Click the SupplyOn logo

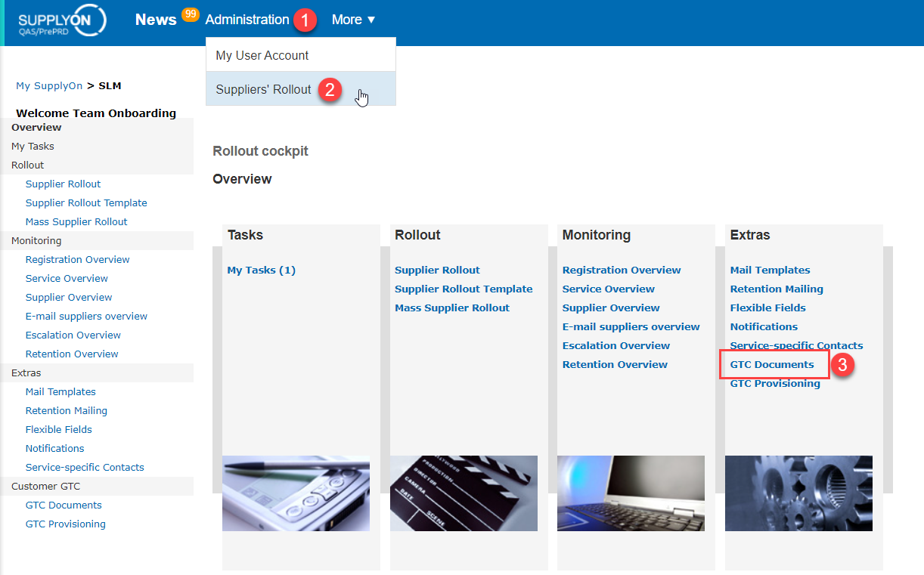pyautogui.click(x=62, y=20)
